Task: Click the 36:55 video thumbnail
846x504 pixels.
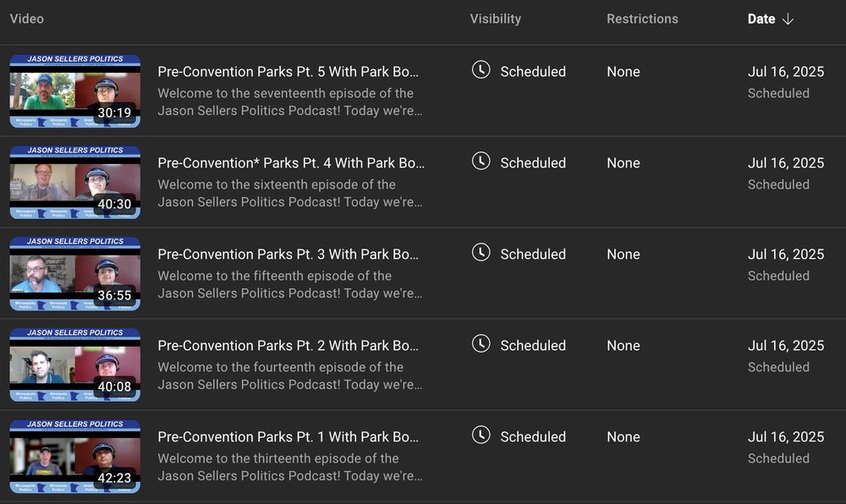Action: click(x=75, y=274)
